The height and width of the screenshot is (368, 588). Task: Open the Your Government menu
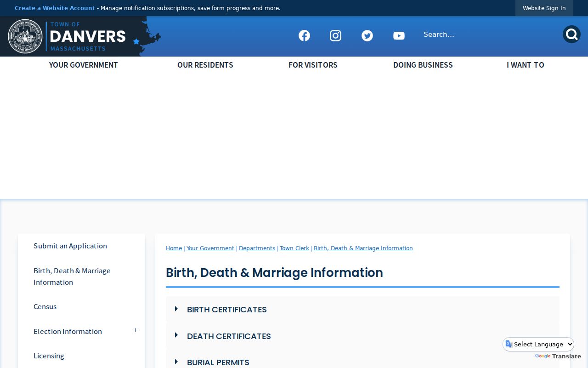84,65
